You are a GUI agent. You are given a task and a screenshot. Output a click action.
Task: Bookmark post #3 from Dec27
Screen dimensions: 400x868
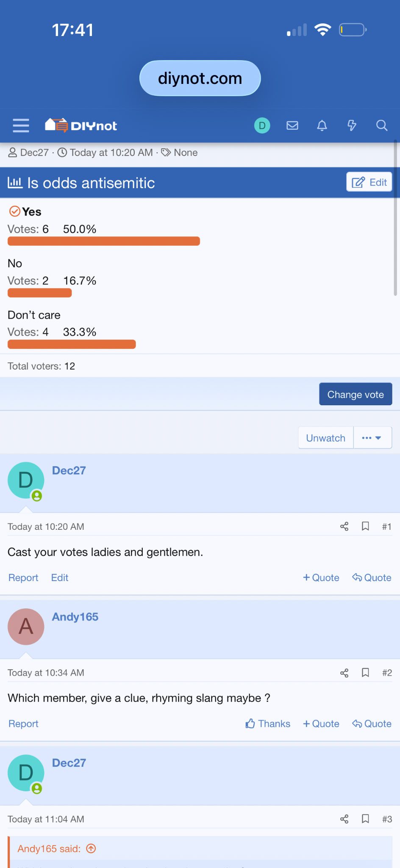tap(365, 819)
